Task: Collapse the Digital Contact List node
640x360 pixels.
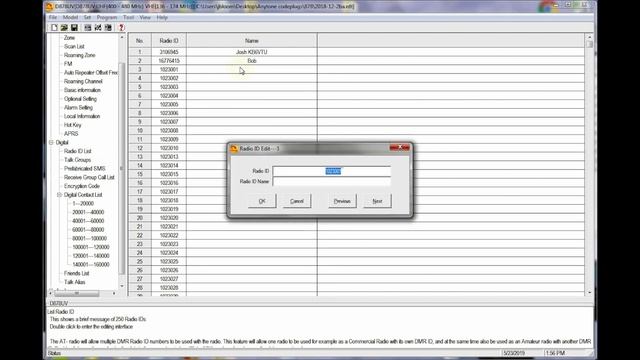Action: pyautogui.click(x=60, y=195)
